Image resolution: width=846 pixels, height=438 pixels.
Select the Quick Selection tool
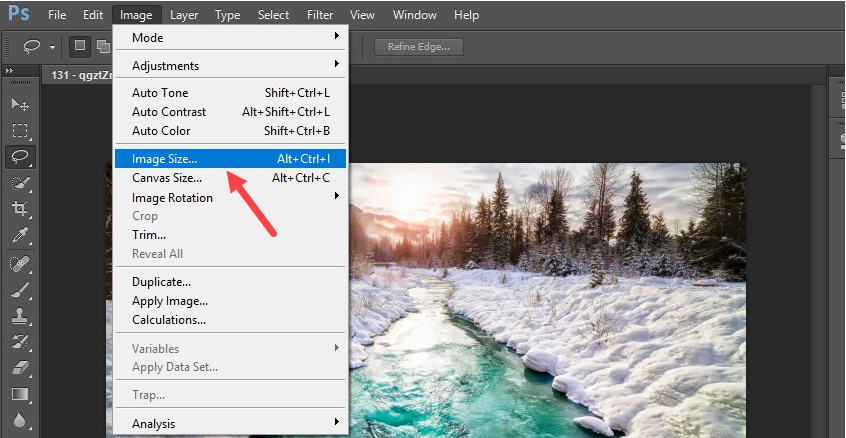click(x=19, y=183)
